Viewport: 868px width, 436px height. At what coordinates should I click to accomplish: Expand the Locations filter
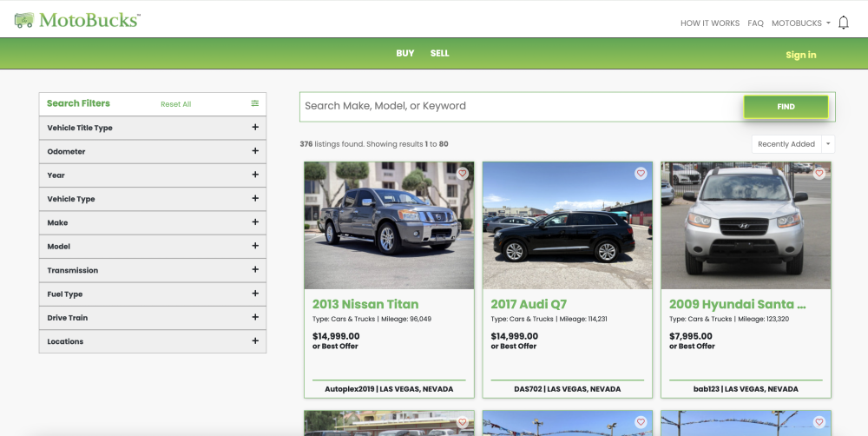[x=153, y=342]
